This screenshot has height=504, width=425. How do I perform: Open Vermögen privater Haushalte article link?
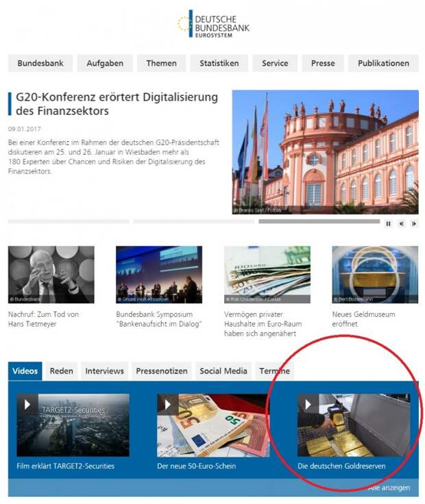[263, 324]
